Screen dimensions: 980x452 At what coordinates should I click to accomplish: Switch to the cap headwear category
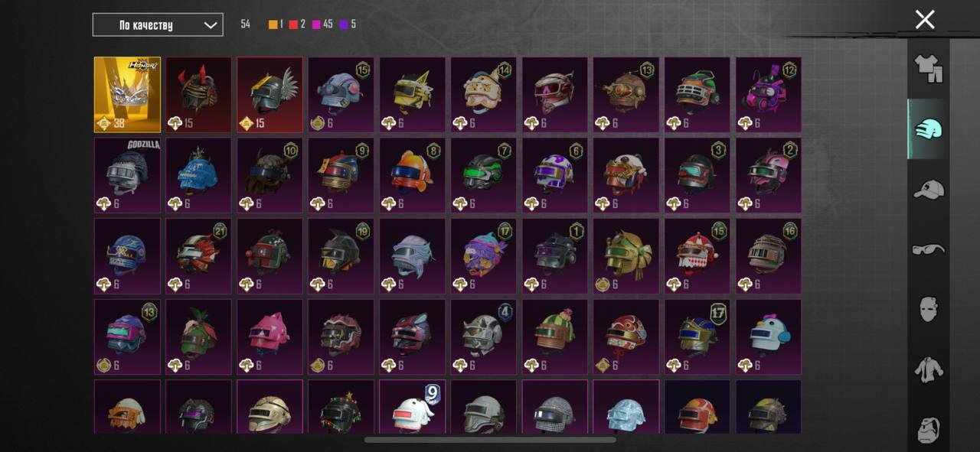(928, 189)
